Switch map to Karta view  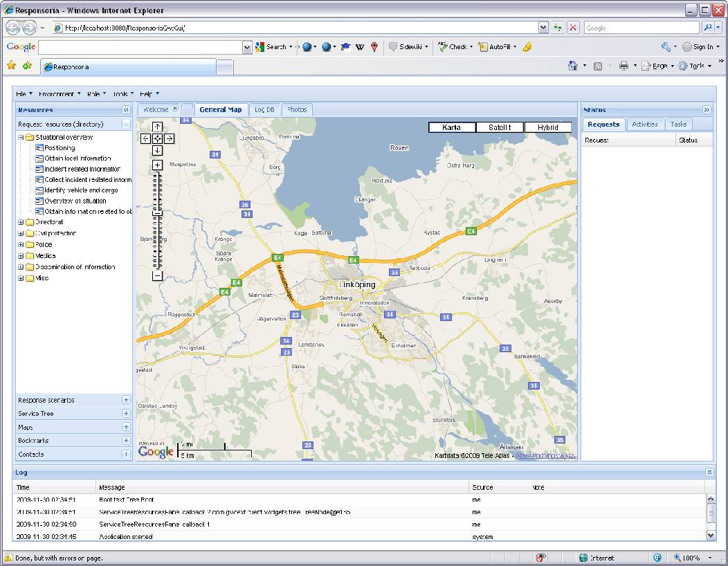point(452,127)
